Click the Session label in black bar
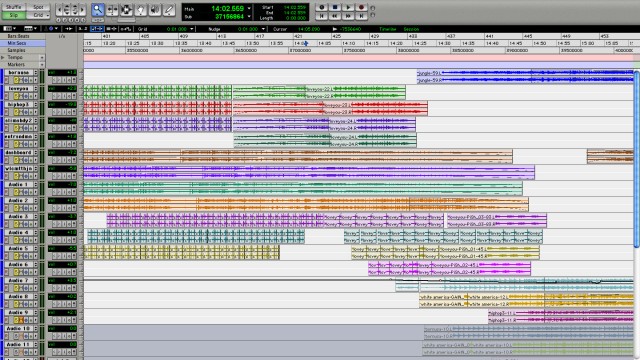The height and width of the screenshot is (360, 640). (411, 29)
